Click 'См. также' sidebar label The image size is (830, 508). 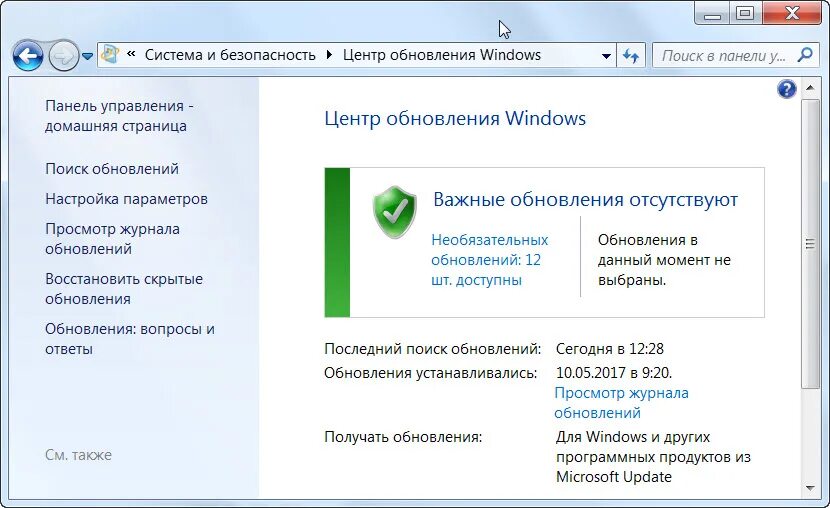(x=78, y=455)
